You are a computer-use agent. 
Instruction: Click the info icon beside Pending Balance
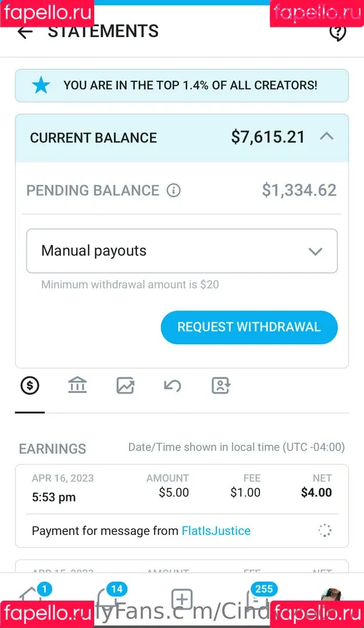click(173, 190)
